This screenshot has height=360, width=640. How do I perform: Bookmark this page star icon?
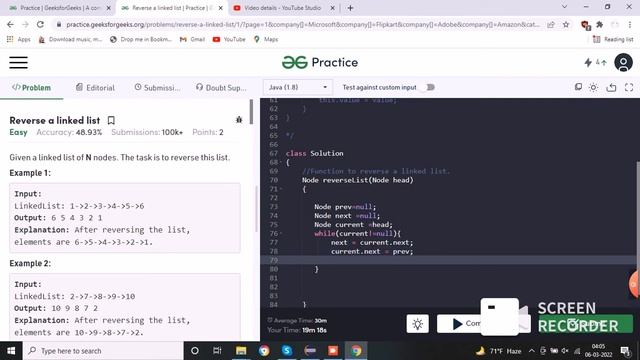[x=566, y=24]
